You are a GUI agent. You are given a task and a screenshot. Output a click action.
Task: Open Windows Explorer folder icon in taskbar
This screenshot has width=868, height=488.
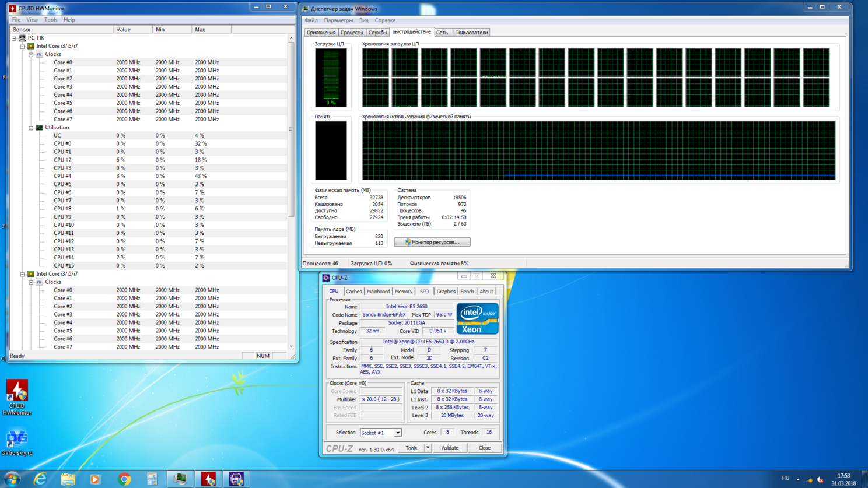[68, 479]
